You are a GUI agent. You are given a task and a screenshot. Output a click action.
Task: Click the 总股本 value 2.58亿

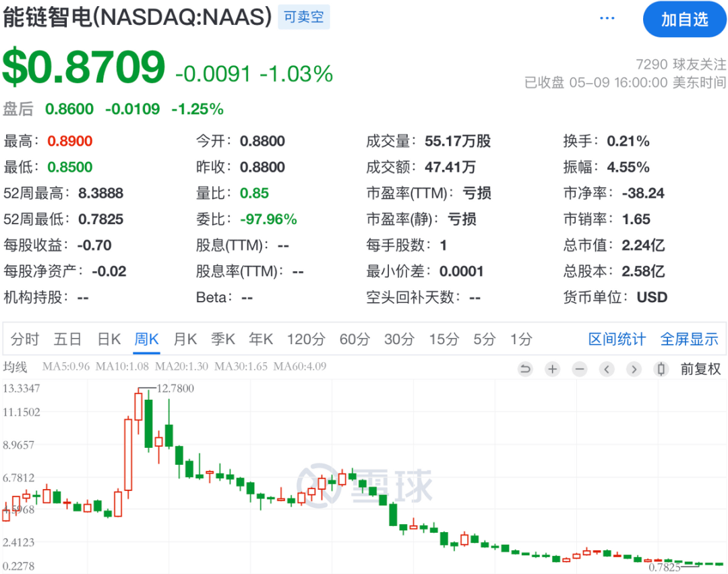pyautogui.click(x=643, y=271)
